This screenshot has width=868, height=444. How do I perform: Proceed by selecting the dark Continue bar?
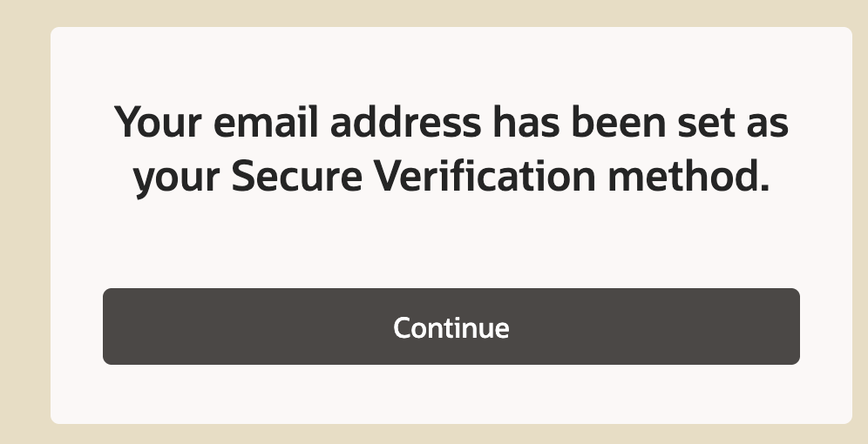coord(451,326)
